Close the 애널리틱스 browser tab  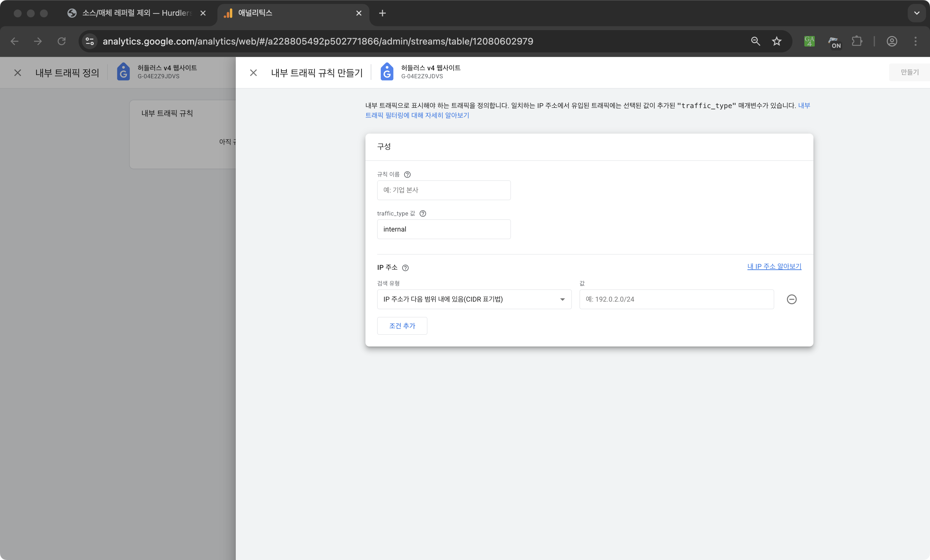pos(359,13)
